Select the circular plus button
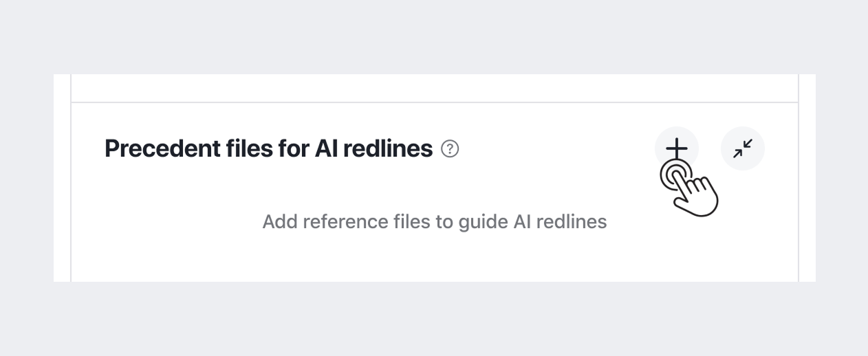The image size is (868, 356). click(677, 148)
